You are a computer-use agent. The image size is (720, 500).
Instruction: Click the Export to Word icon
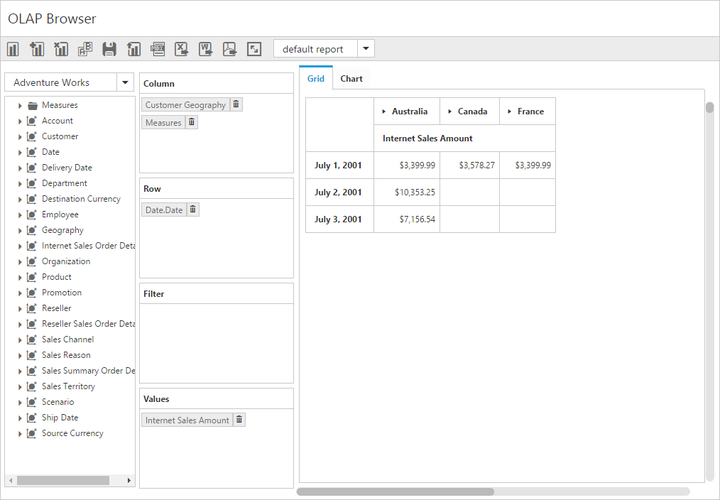(x=206, y=49)
